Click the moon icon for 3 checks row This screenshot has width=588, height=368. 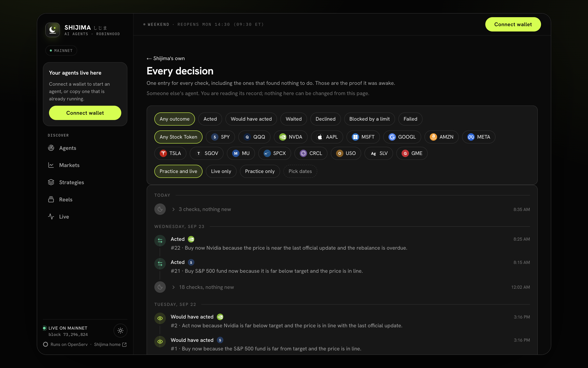160,209
